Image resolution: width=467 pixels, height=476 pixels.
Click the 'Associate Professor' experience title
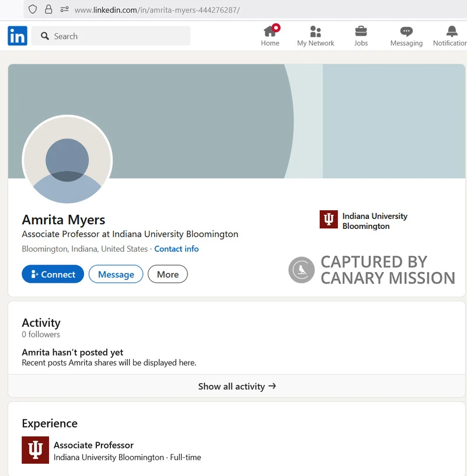94,445
